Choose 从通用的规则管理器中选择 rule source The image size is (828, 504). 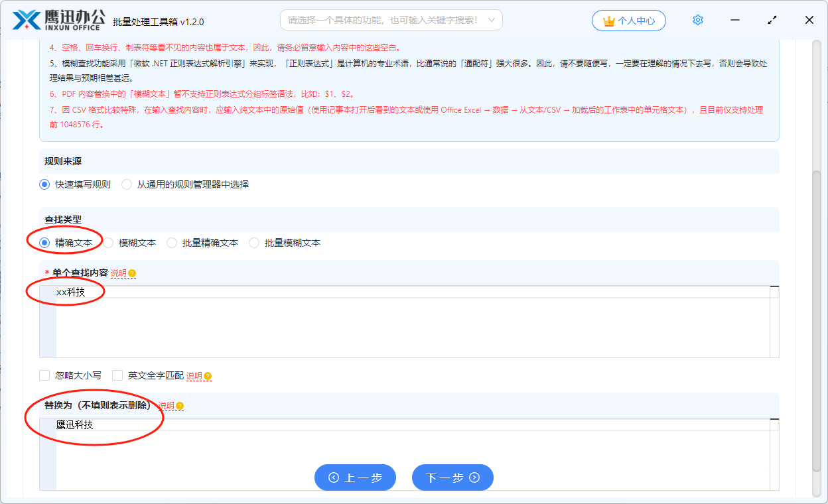coord(127,184)
